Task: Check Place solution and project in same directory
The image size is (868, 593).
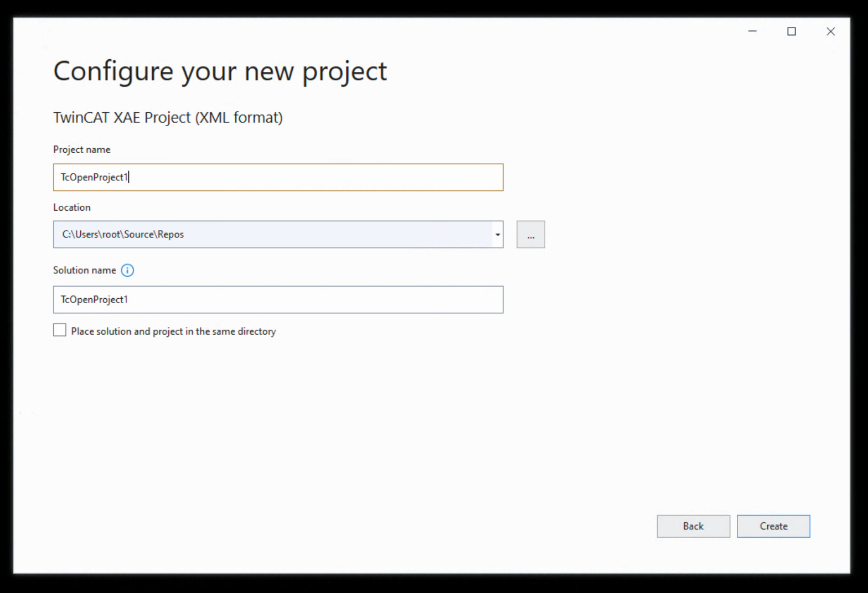Action: 60,330
